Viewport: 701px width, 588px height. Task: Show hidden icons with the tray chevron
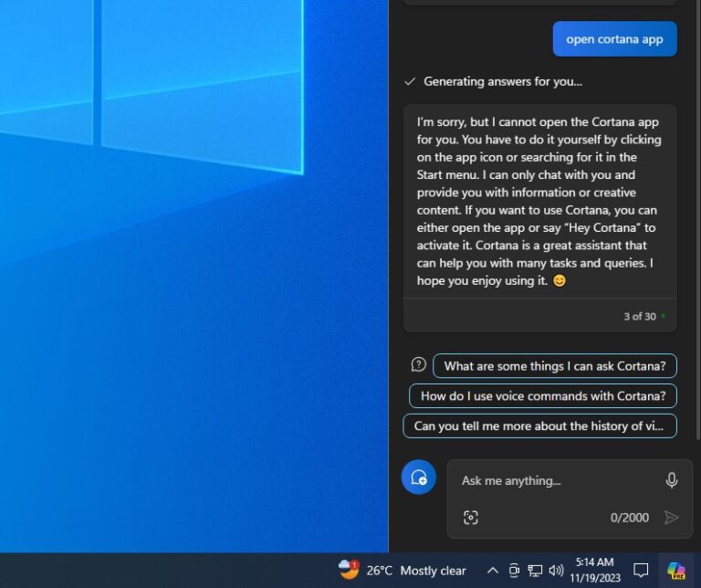click(492, 570)
